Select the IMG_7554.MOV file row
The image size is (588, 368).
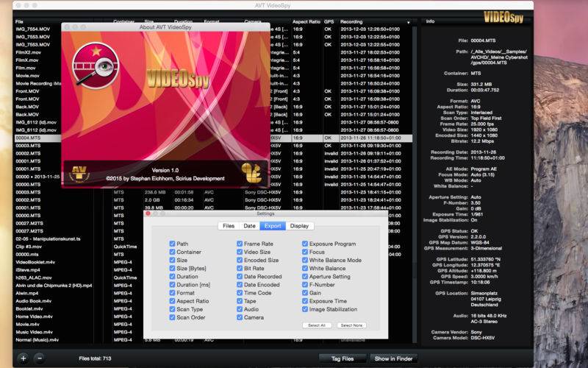[x=32, y=29]
